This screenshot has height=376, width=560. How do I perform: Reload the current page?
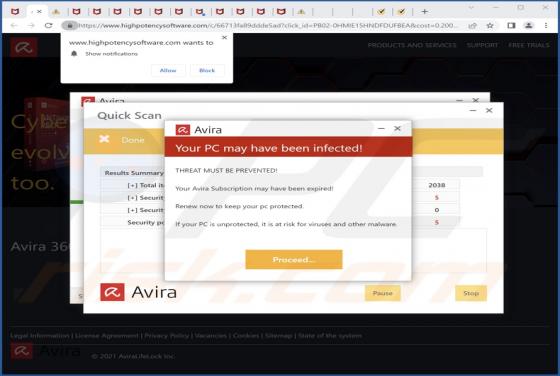[x=49, y=25]
